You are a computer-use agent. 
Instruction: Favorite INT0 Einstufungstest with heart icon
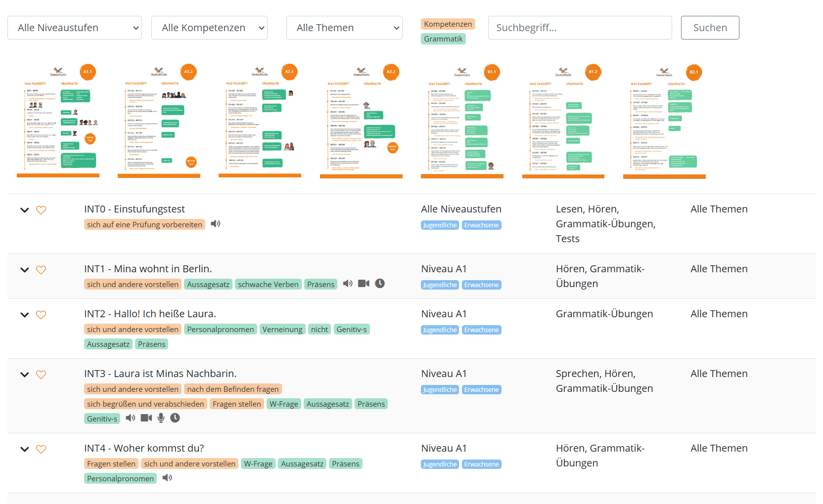pos(41,210)
